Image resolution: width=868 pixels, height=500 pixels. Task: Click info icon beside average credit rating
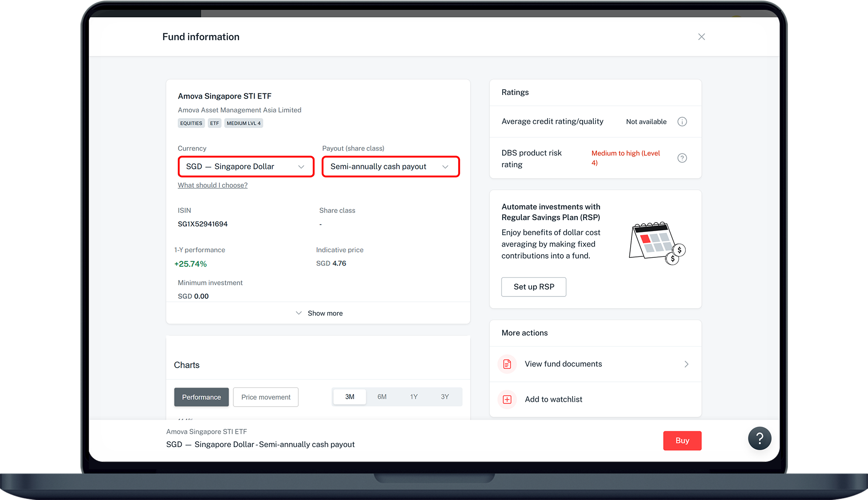point(682,122)
